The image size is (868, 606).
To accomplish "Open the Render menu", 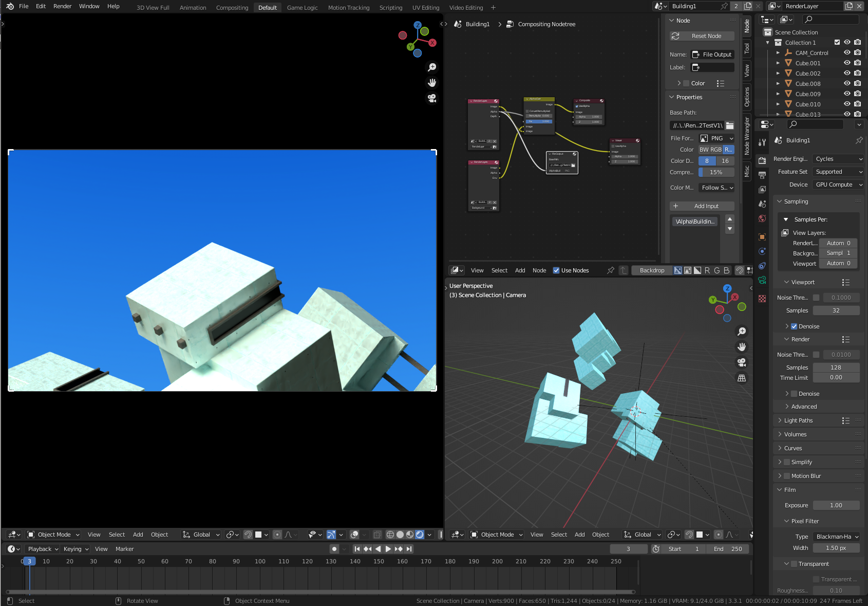I will (x=62, y=6).
